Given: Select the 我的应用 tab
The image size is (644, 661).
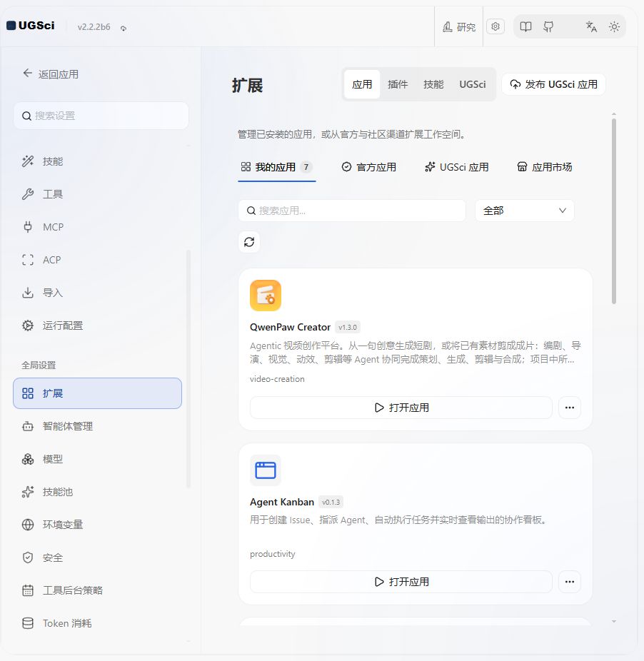Looking at the screenshot, I should click(276, 167).
